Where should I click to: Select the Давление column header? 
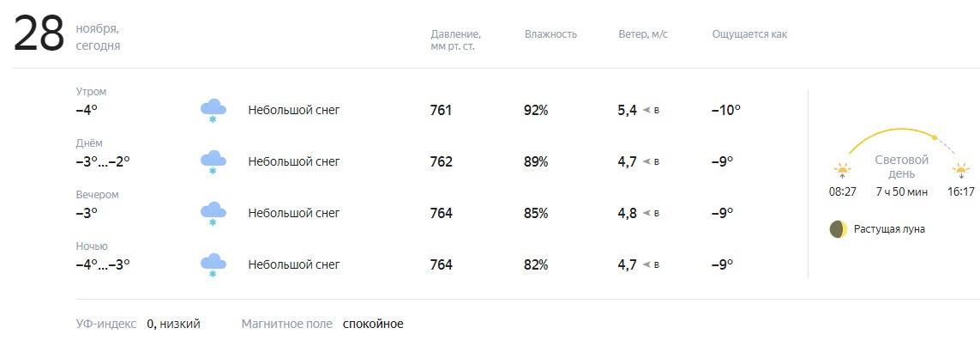click(455, 40)
